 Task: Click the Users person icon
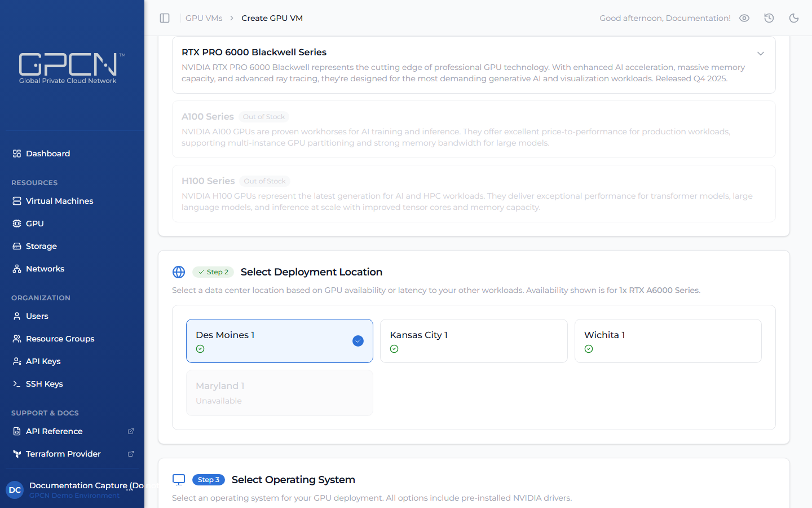coord(17,316)
